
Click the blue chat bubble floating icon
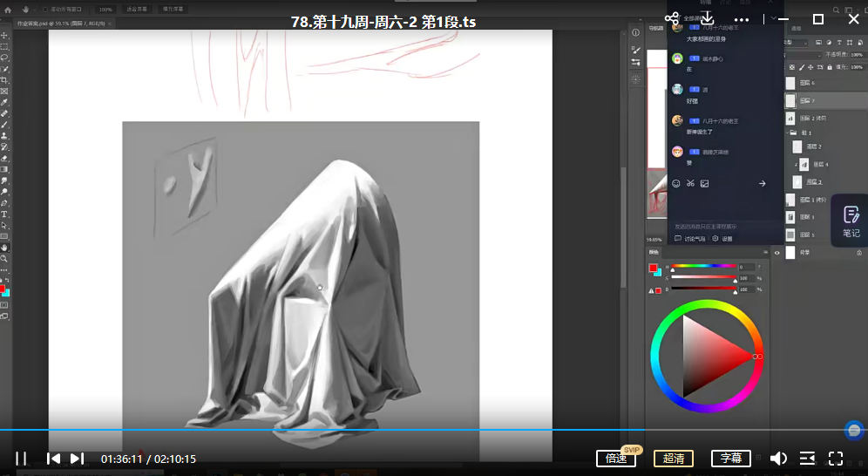click(x=854, y=430)
